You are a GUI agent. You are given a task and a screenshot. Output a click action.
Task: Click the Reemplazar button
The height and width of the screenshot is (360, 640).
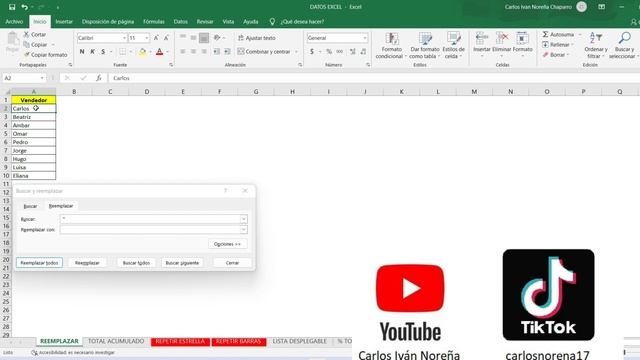coord(87,263)
